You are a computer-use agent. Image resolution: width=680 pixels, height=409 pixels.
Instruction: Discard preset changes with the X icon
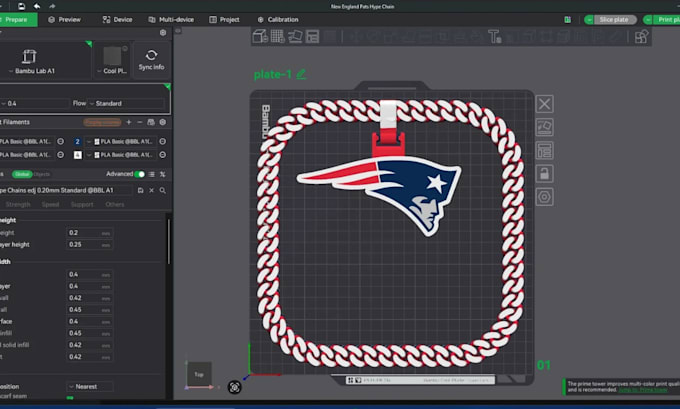coord(151,190)
